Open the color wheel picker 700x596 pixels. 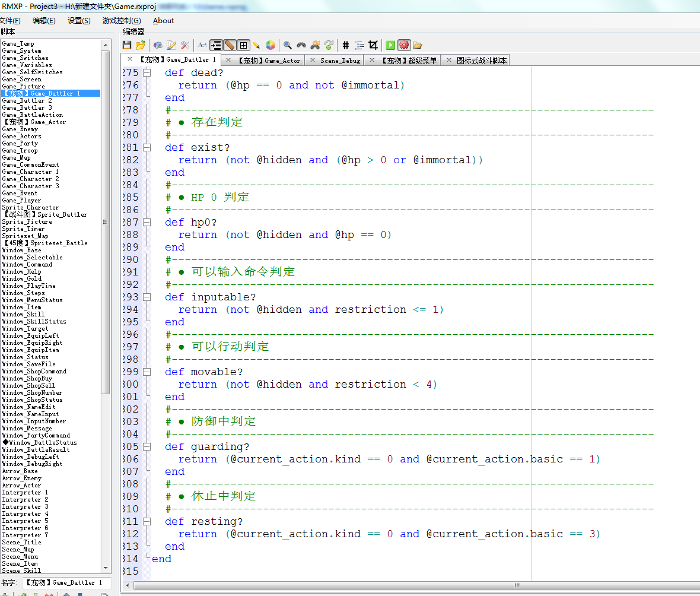tap(271, 45)
